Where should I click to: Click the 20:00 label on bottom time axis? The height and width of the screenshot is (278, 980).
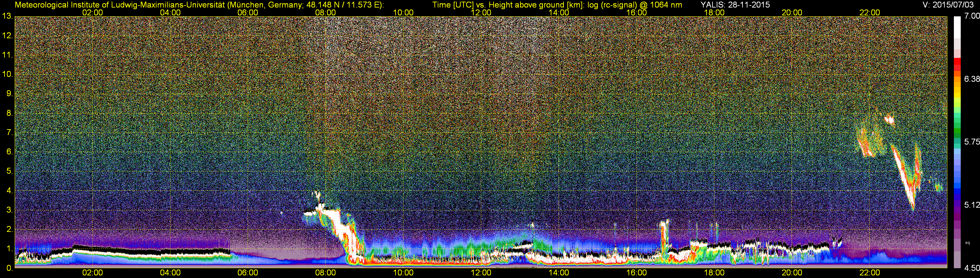[792, 273]
